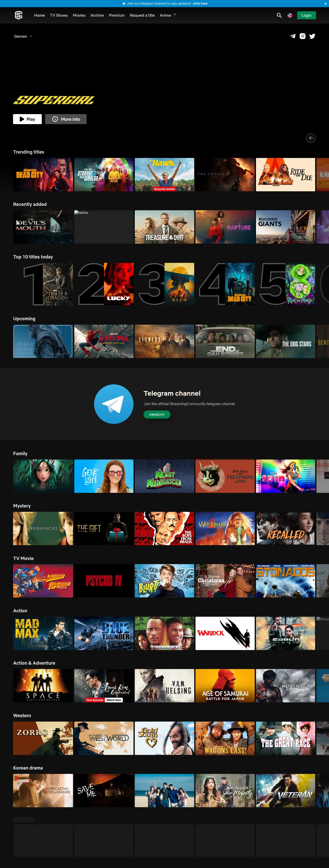Open the Instagram social icon
The width and height of the screenshot is (329, 868).
tap(303, 36)
